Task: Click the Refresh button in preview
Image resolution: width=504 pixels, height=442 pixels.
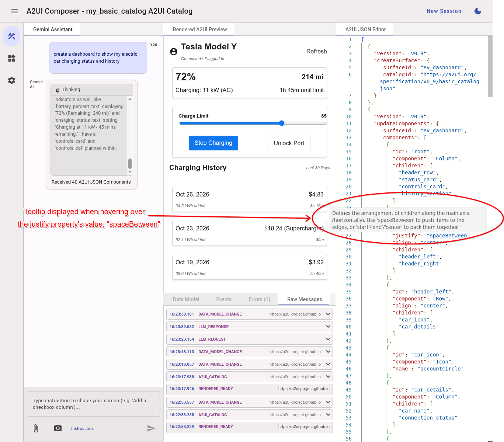Action: point(316,51)
